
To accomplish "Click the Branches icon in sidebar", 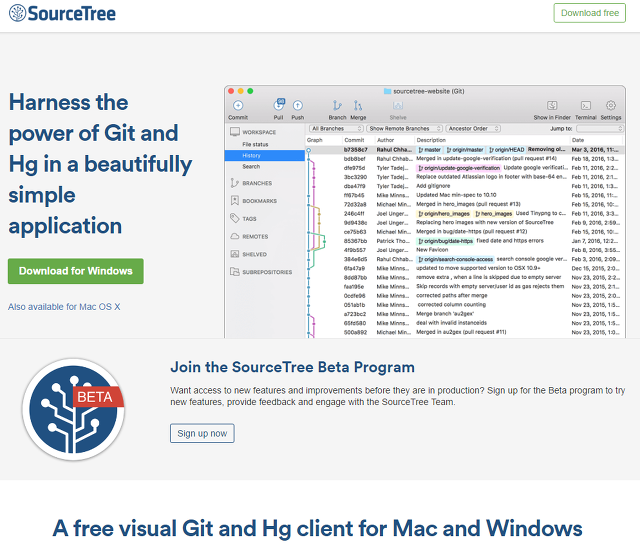I will pyautogui.click(x=234, y=183).
